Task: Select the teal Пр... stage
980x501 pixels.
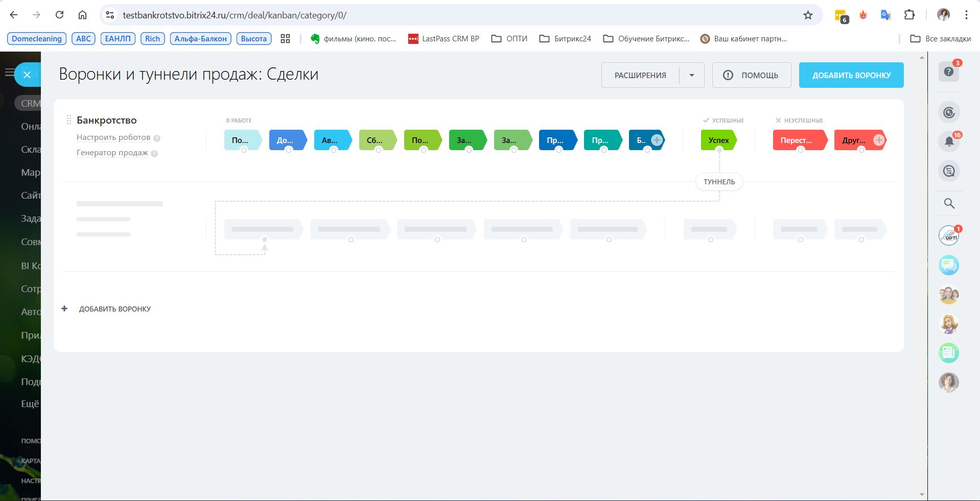Action: pos(603,140)
